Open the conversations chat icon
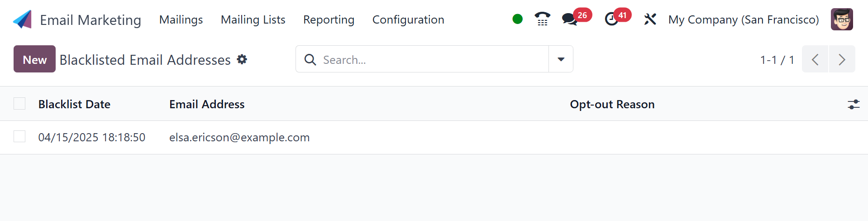The height and width of the screenshot is (221, 868). [x=569, y=19]
